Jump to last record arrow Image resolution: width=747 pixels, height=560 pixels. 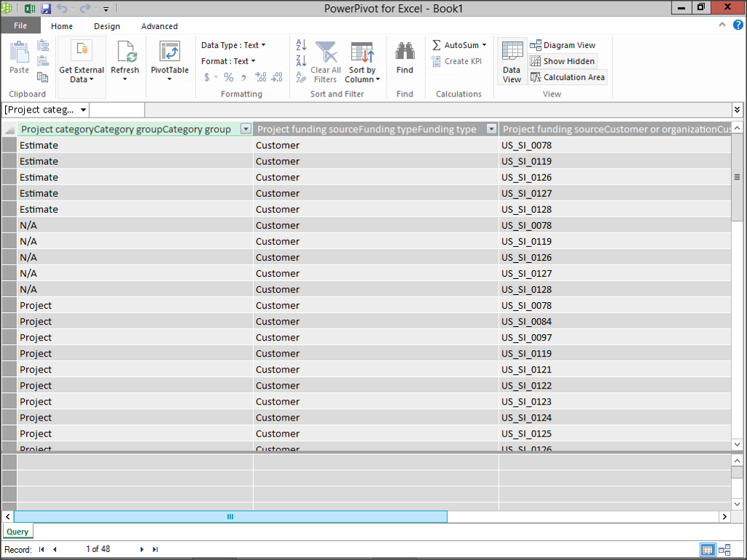pyautogui.click(x=156, y=550)
